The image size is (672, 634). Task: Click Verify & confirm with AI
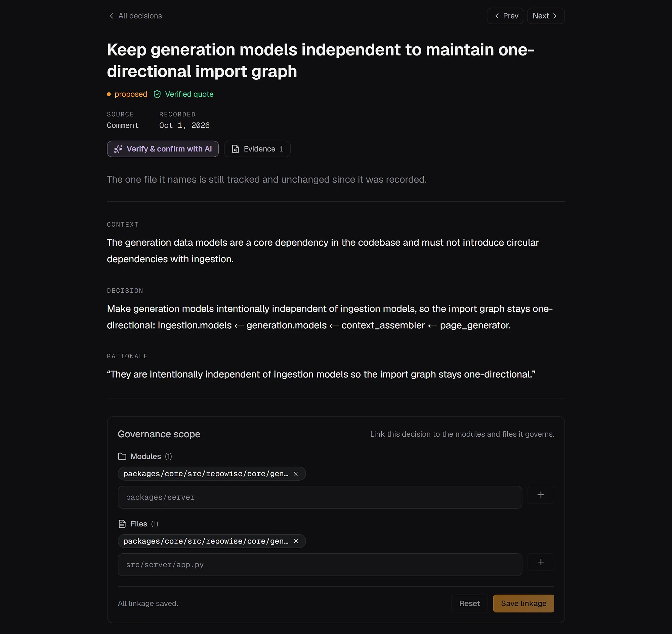point(163,149)
